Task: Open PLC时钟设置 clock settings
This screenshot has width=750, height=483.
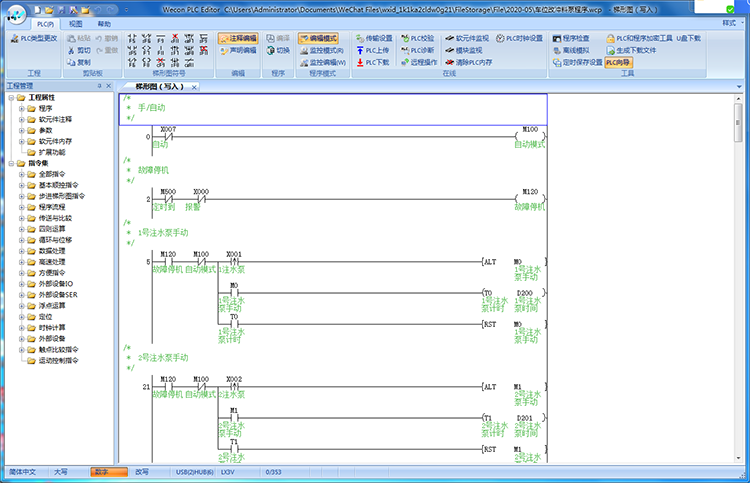Action: [x=519, y=38]
